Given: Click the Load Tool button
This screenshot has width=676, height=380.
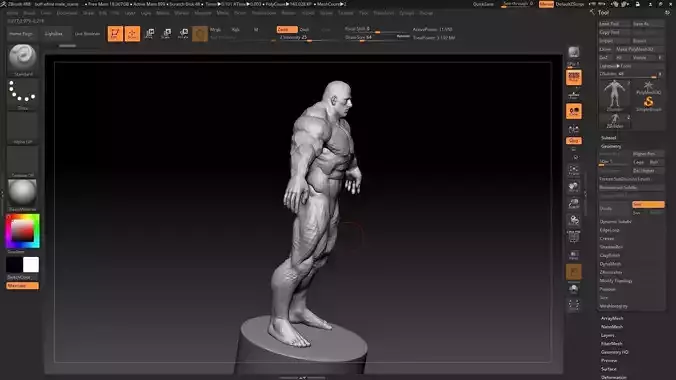Looking at the screenshot, I should (614, 24).
